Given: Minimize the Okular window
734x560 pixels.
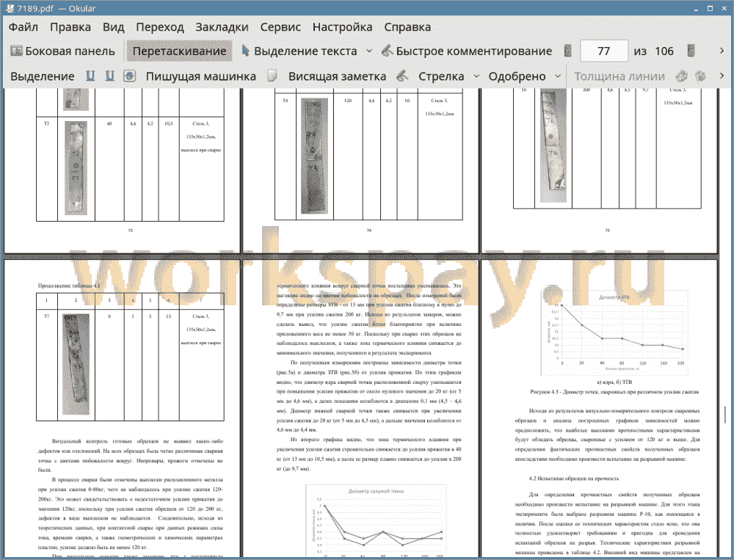Looking at the screenshot, I should tap(697, 8).
